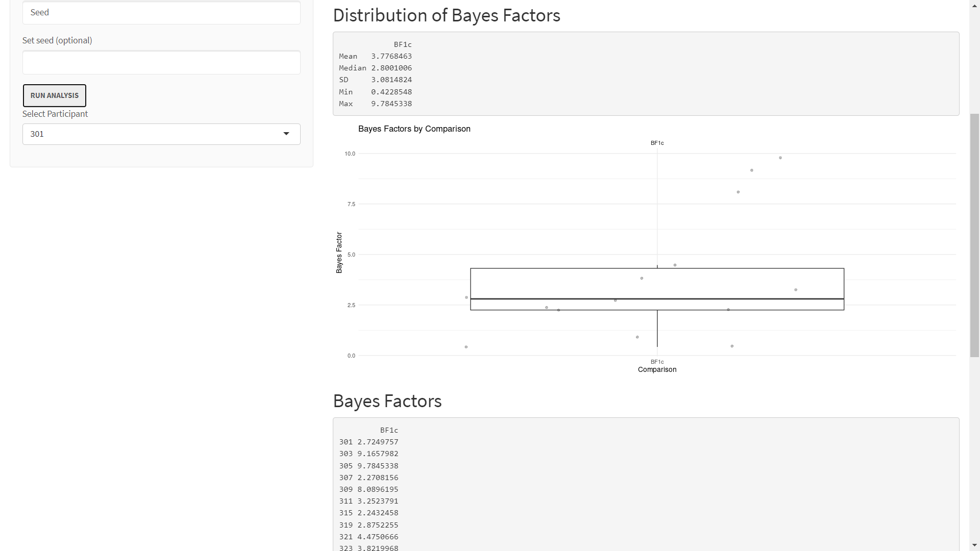Viewport: 980px width, 551px height.
Task: Click the "Select Participant" label
Action: tap(55, 114)
